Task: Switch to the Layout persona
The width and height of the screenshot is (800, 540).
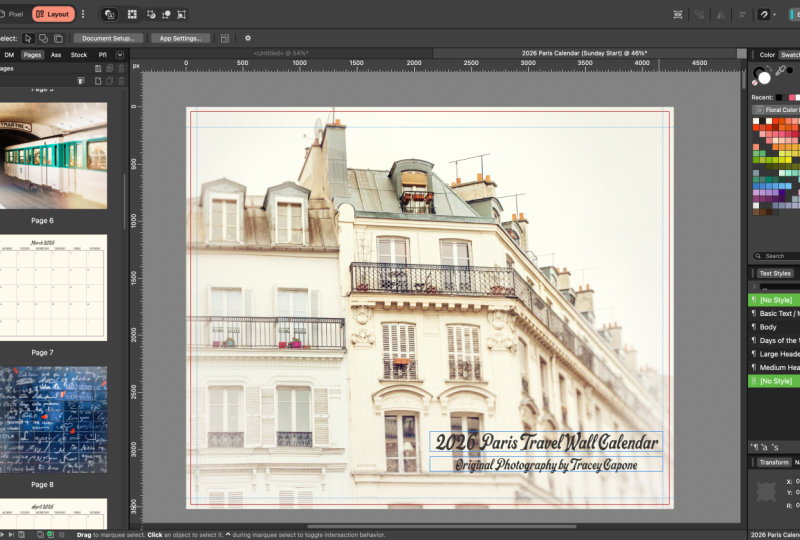Action: coord(53,14)
